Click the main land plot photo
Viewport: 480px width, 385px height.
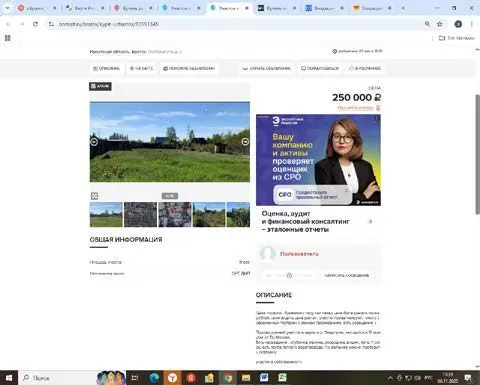pyautogui.click(x=170, y=142)
